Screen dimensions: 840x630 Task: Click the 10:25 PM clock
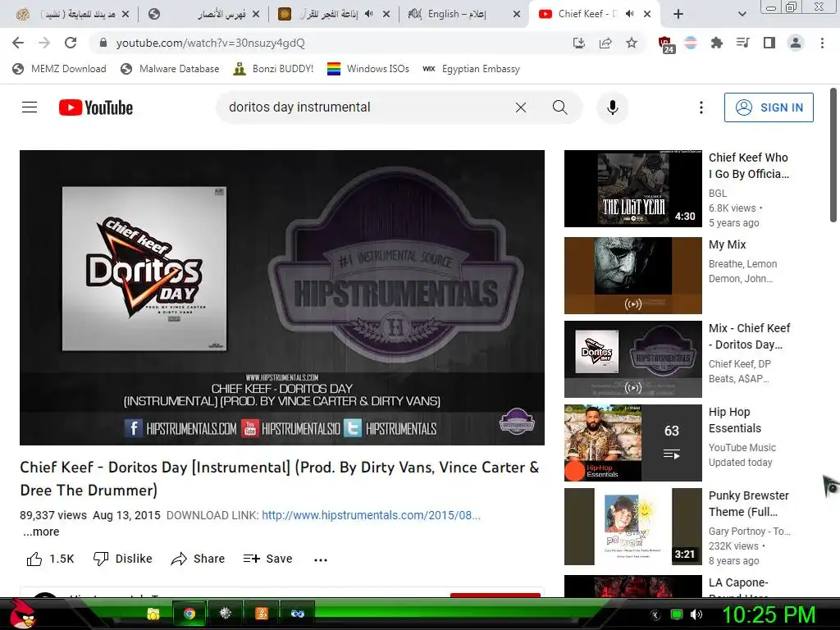[769, 614]
